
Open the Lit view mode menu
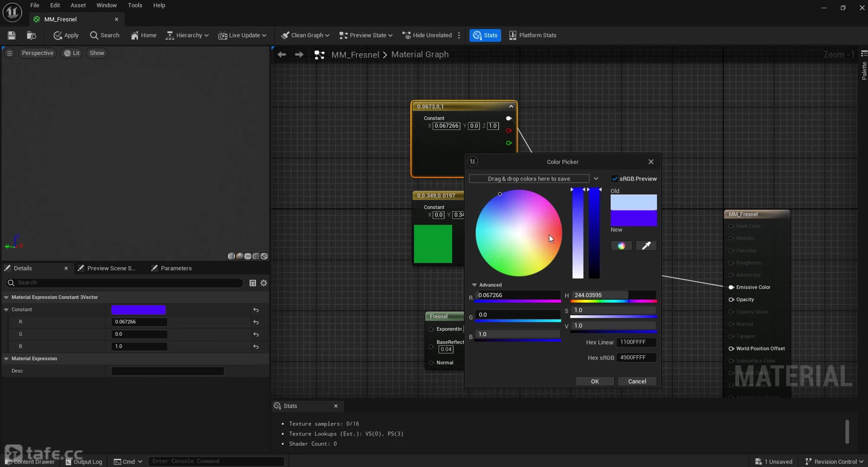72,53
